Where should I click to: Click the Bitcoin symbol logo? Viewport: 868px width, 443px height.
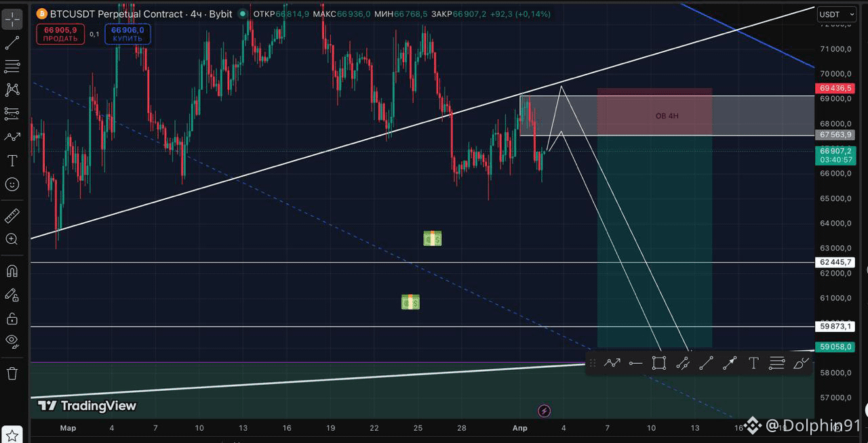pos(41,14)
